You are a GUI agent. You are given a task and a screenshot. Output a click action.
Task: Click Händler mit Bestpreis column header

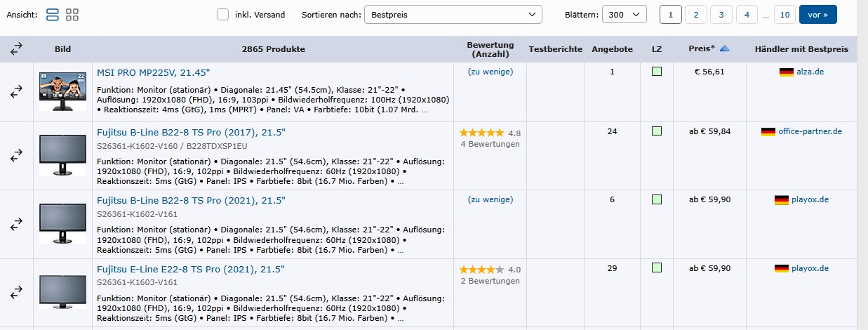coord(801,49)
